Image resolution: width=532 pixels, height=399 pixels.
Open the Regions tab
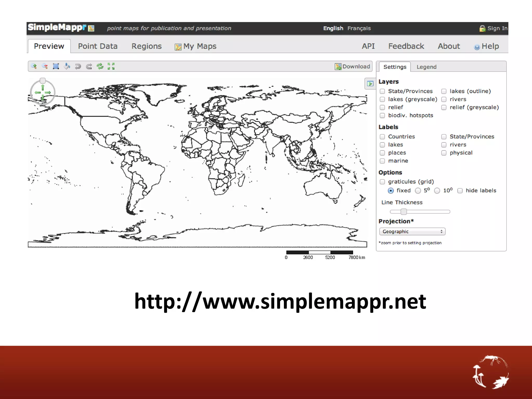(x=147, y=46)
